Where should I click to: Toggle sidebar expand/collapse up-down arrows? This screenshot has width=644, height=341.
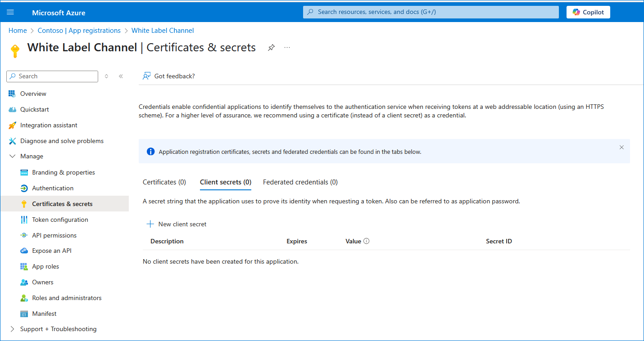click(106, 76)
